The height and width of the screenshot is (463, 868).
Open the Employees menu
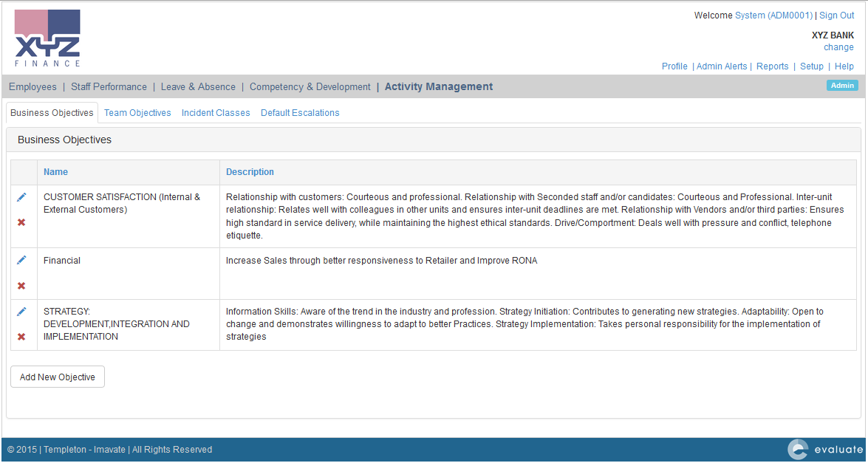tap(33, 87)
